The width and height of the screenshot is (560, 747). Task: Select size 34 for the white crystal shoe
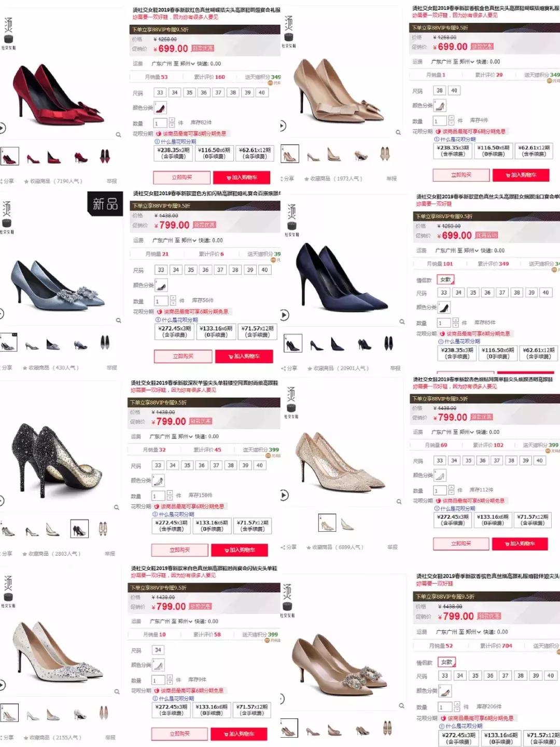point(158,650)
